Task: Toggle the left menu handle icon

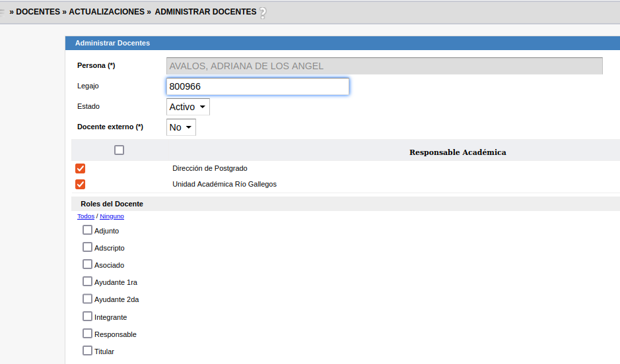Action: [x=2, y=13]
